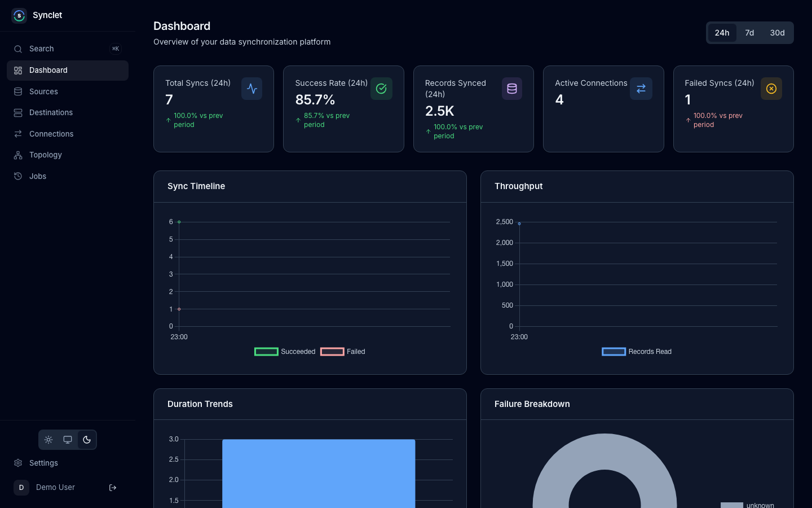Switch to light theme with sun toggle
The height and width of the screenshot is (508, 812).
[x=48, y=440]
